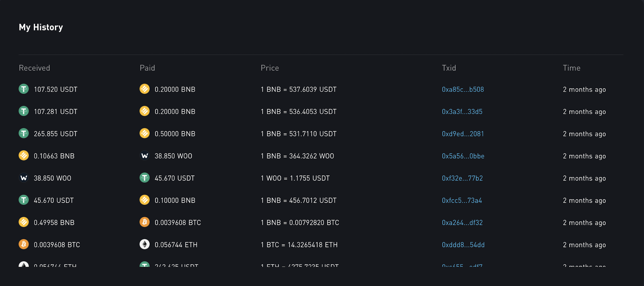Click the USDT icon beside 107.520 USDT
The image size is (644, 286).
coord(24,89)
